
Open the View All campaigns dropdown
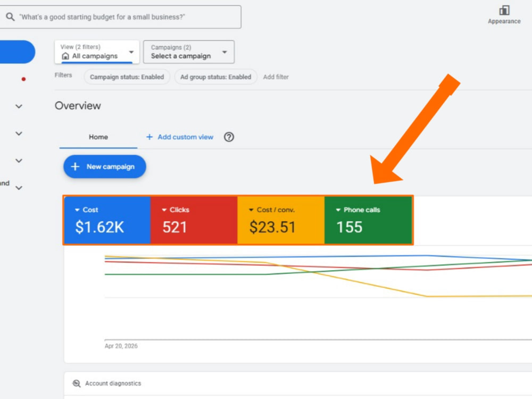[x=97, y=52]
